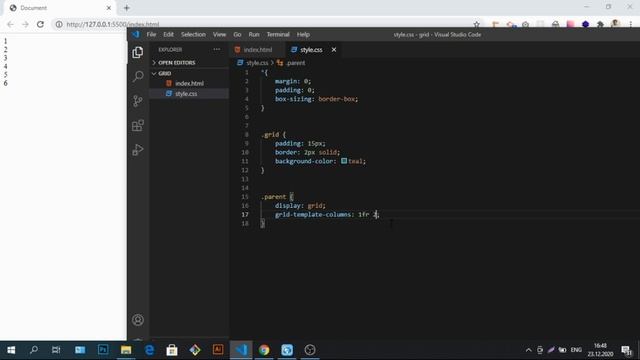This screenshot has width=640, height=360.
Task: Click the browser forward button
Action: tap(25, 24)
